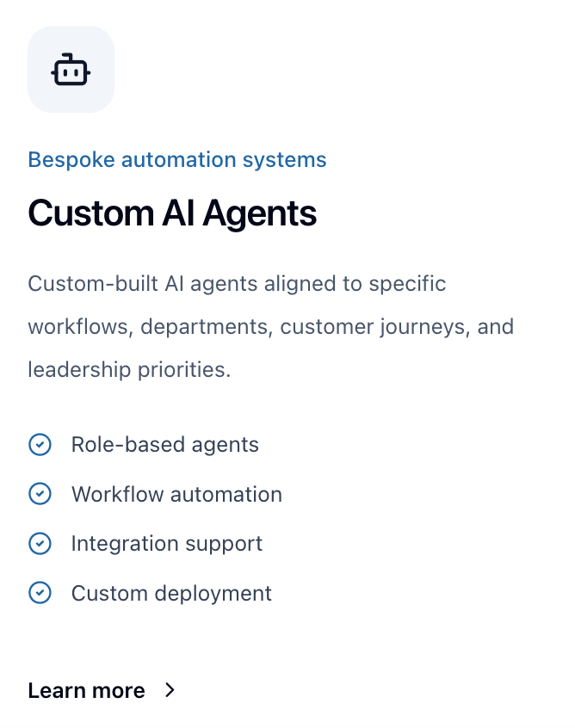Click the Integration support list item text
575x728 pixels.
coord(167,544)
